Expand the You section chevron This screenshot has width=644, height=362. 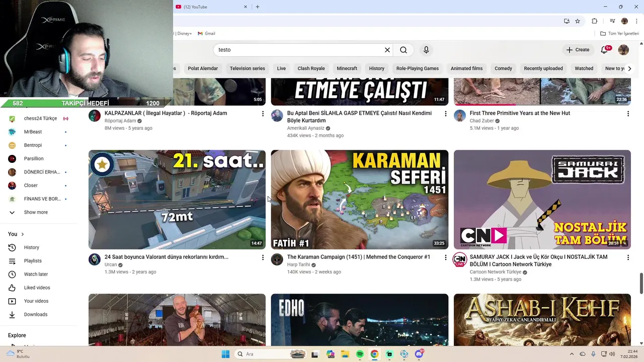click(22, 234)
